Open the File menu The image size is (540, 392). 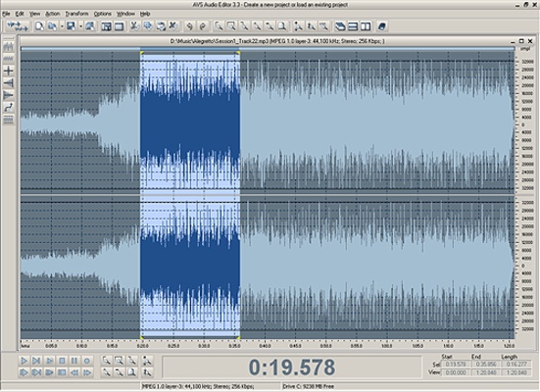6,14
